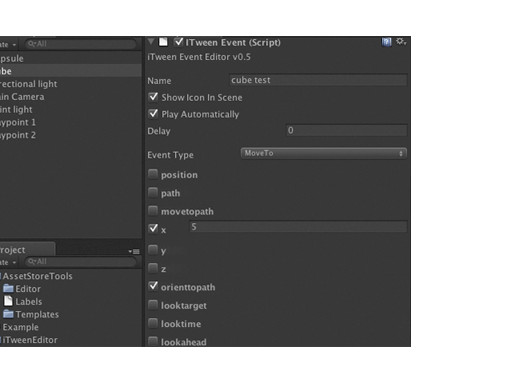Click the Editor folder icon

coord(8,288)
